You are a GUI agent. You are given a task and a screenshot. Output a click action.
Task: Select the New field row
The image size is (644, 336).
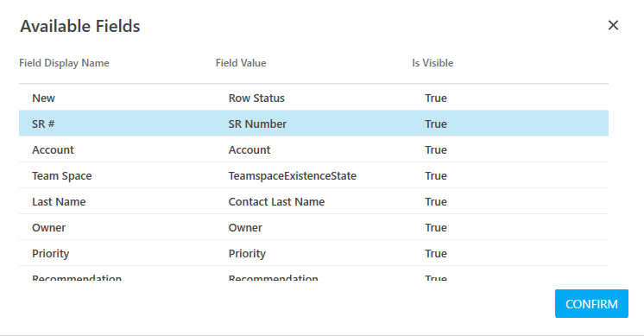[x=313, y=98]
